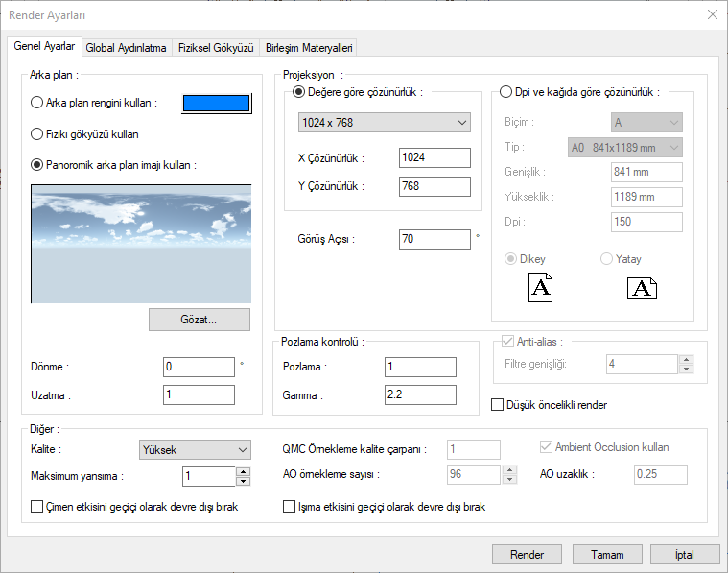This screenshot has width=728, height=573.
Task: Toggle 'Çimen etkisini geçiçi olarak devre dışı bırak'
Action: [37, 507]
